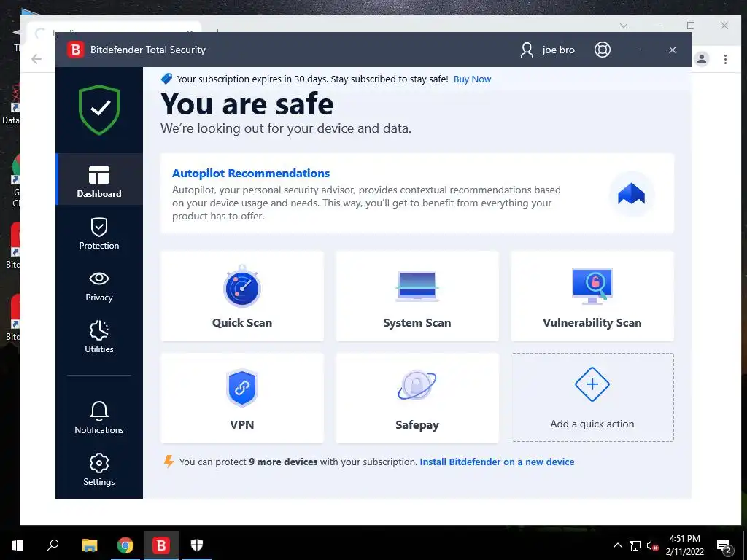Open the clock showing 4:51 PM
The width and height of the screenshot is (747, 560).
tap(684, 545)
